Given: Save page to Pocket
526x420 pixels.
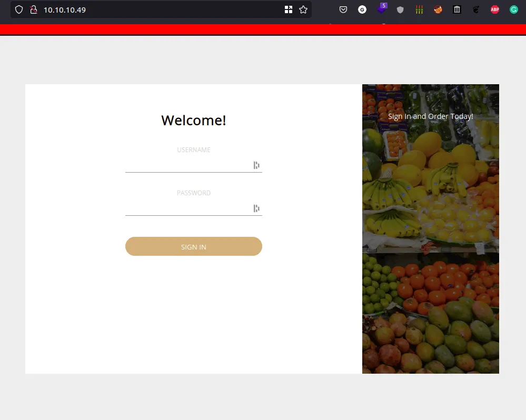Looking at the screenshot, I should pyautogui.click(x=343, y=9).
